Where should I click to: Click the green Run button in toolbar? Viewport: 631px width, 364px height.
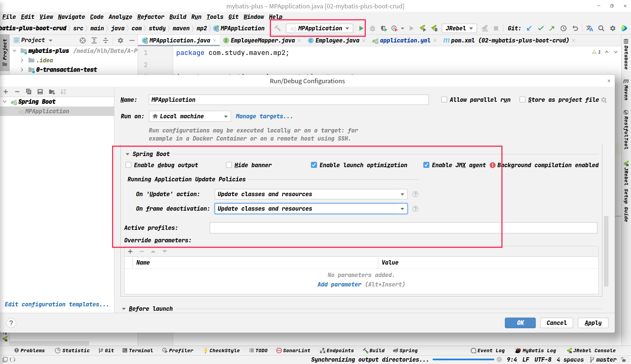tap(361, 28)
